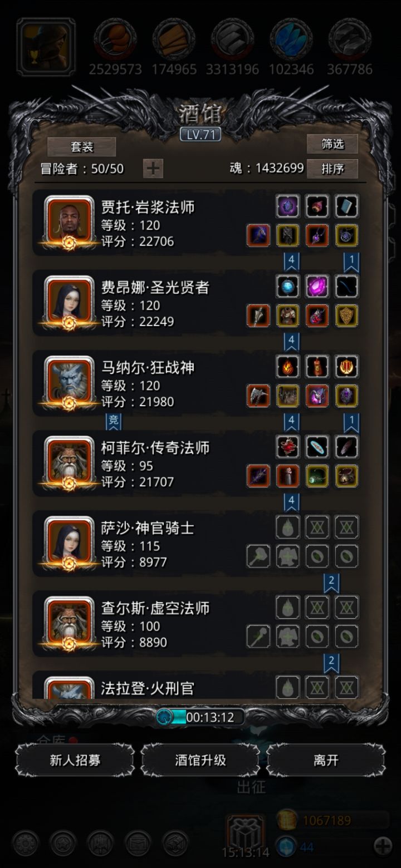The image size is (401, 868).
Task: Click the 新人招募 button
Action: [75, 760]
